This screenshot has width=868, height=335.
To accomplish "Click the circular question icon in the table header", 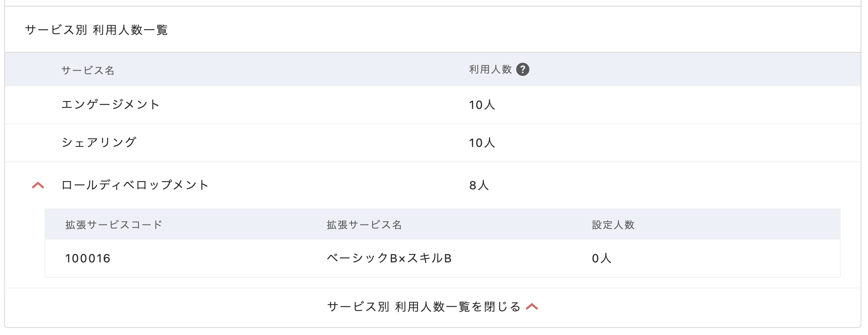I will pos(524,70).
